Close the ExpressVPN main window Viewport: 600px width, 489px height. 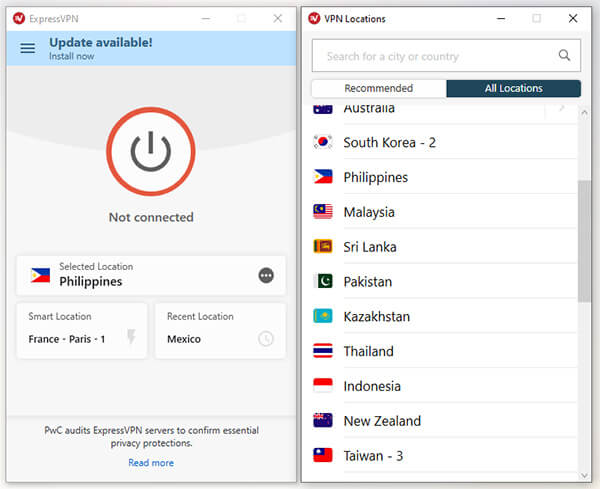click(278, 18)
